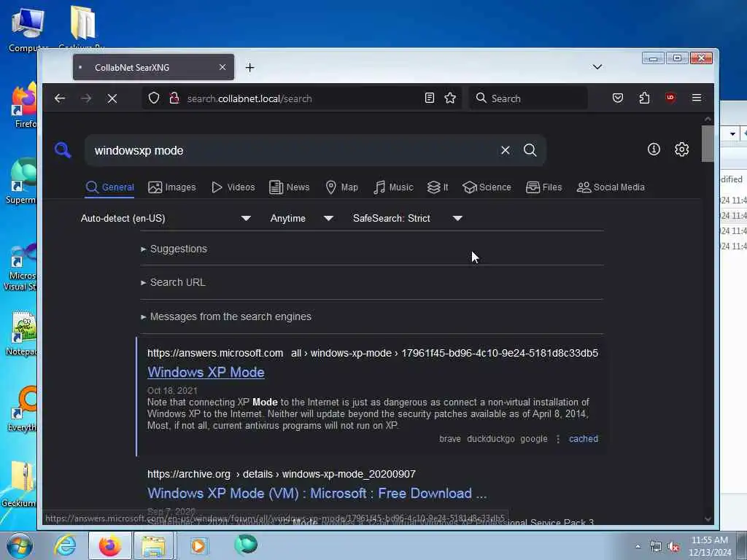Switch to the Videos category
This screenshot has width=747, height=560.
tap(233, 187)
